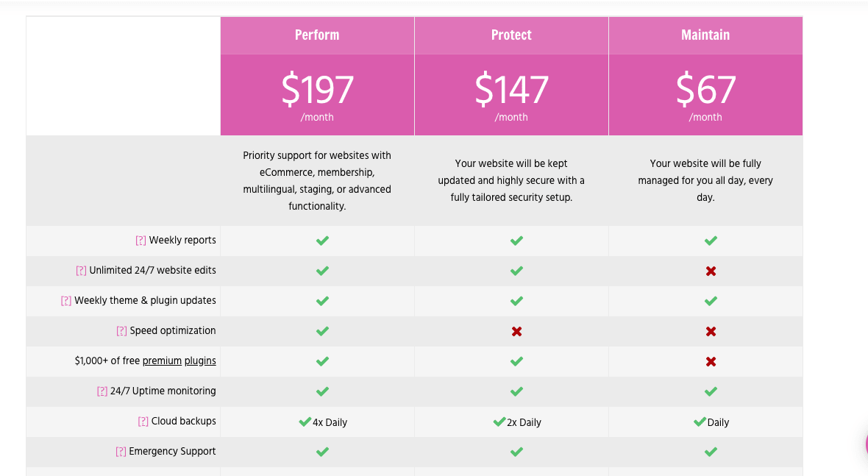The width and height of the screenshot is (868, 476).
Task: Select the Protect plan header
Action: point(511,35)
